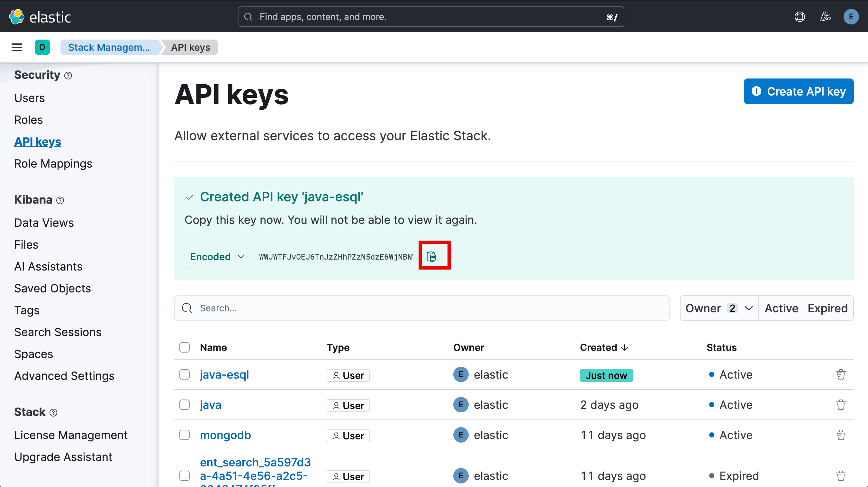Click the Stack Management breadcrumb
Image resolution: width=868 pixels, height=487 pixels.
click(x=110, y=47)
